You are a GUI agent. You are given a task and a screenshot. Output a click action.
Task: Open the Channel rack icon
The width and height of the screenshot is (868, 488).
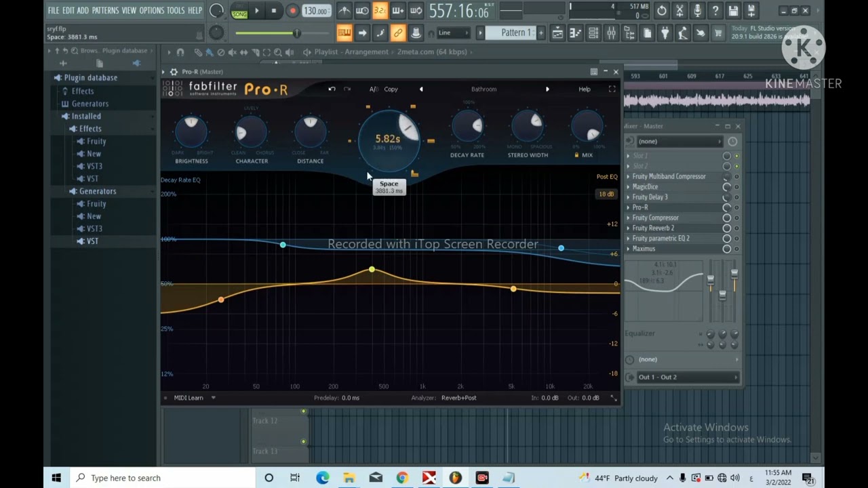coord(593,33)
